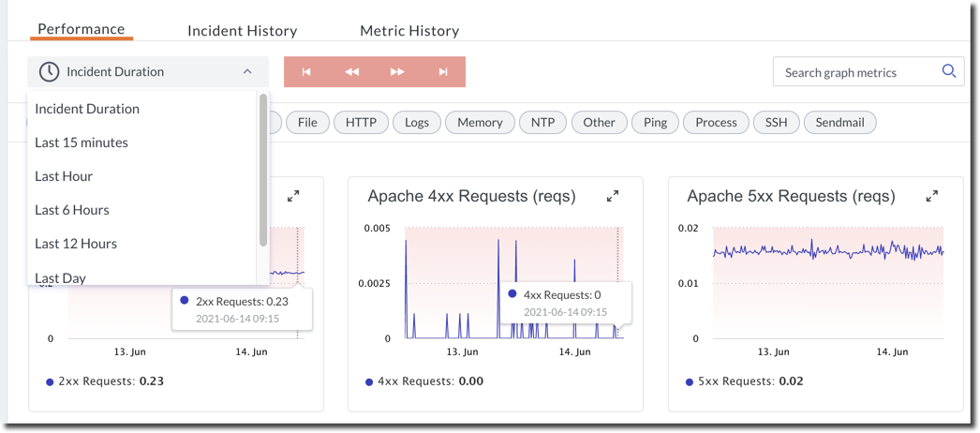Toggle the HTTP metric filter

(x=361, y=122)
